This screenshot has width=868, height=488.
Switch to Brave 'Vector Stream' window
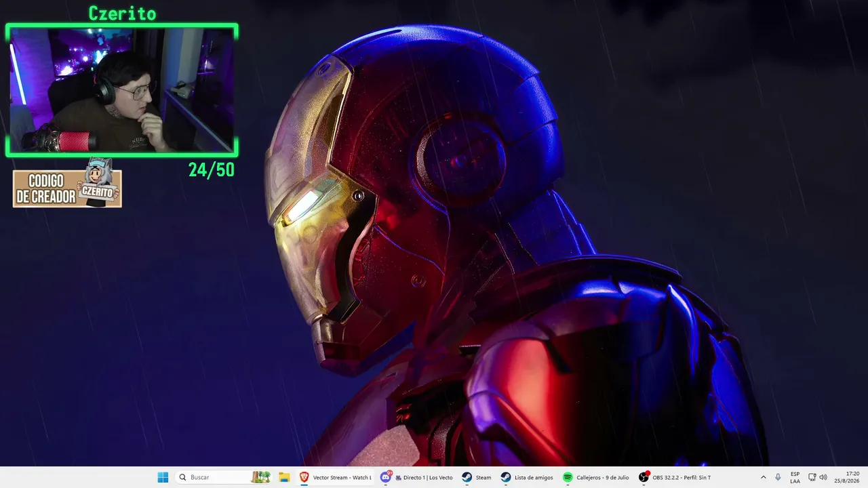tap(336, 477)
